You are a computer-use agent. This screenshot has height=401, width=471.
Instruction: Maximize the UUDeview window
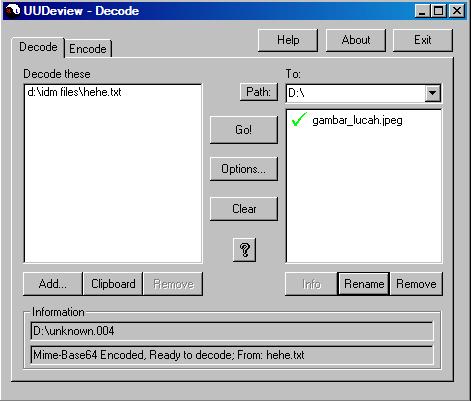[438, 11]
